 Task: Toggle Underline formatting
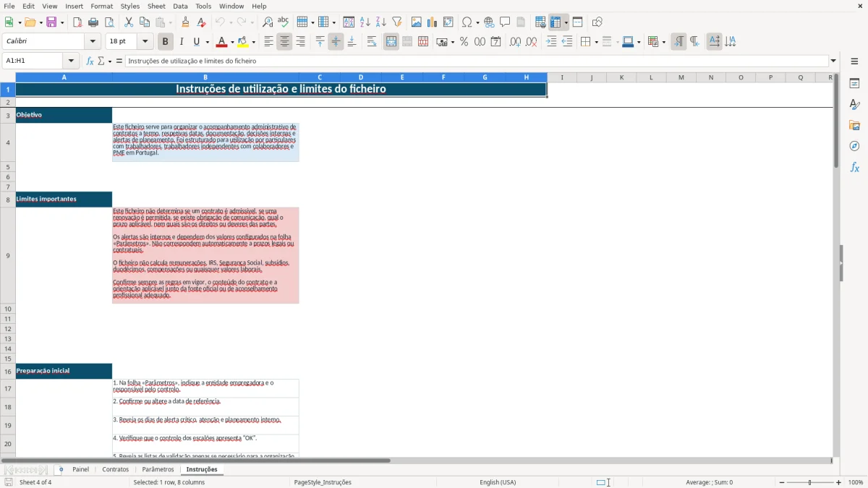[196, 42]
